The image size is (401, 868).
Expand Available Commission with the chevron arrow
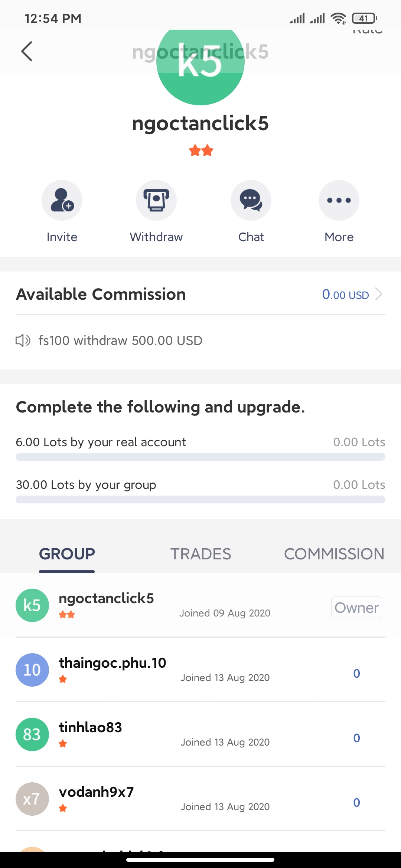click(379, 294)
